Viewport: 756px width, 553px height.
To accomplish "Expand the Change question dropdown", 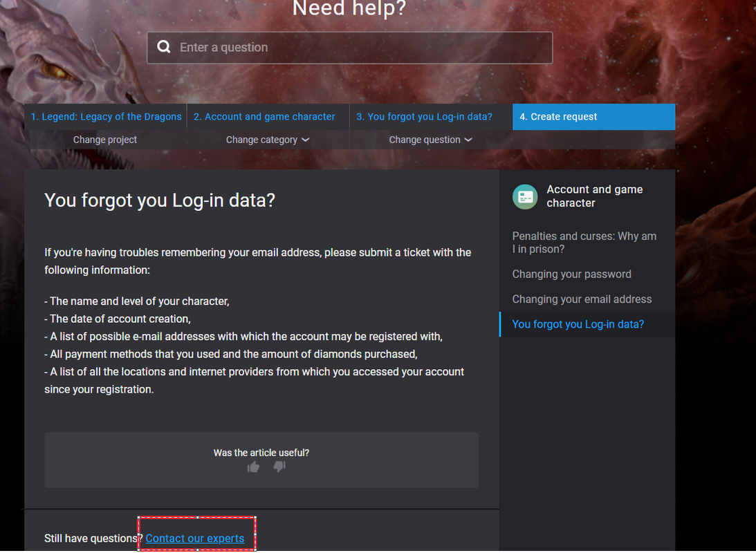I will [x=430, y=140].
